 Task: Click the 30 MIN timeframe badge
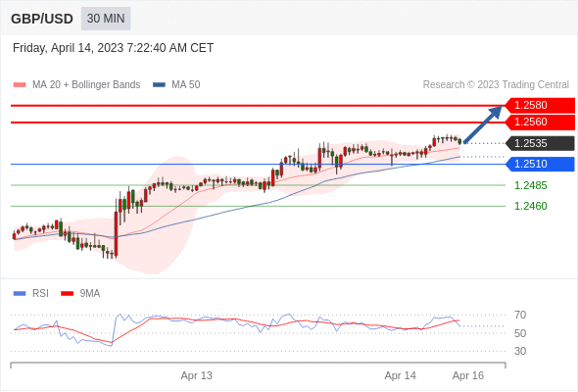[x=106, y=19]
